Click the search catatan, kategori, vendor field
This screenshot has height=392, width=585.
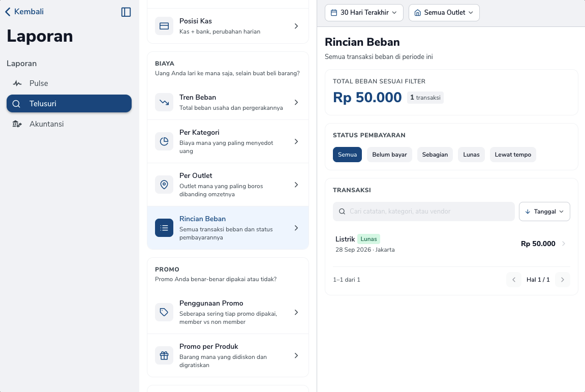pos(424,212)
